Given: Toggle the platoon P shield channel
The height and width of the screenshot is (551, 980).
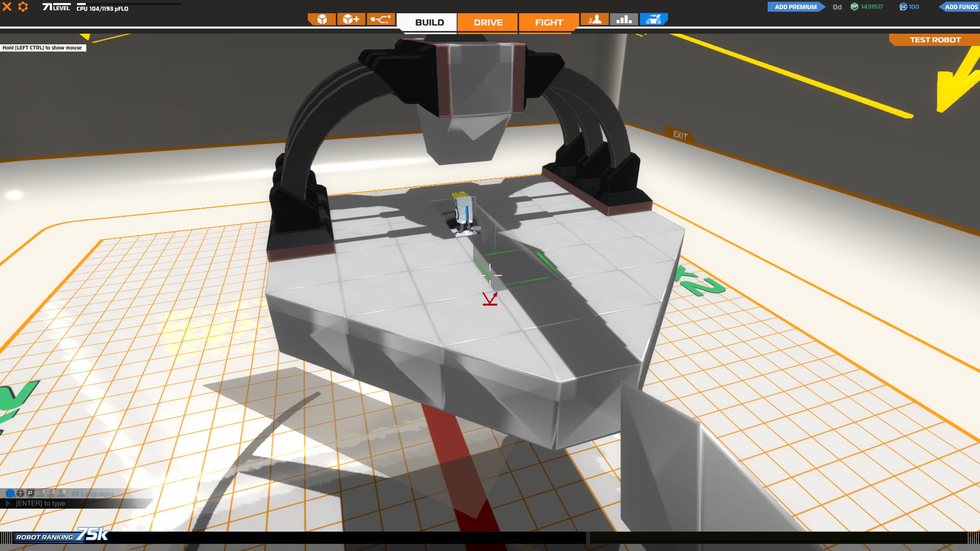Looking at the screenshot, I should [31, 493].
